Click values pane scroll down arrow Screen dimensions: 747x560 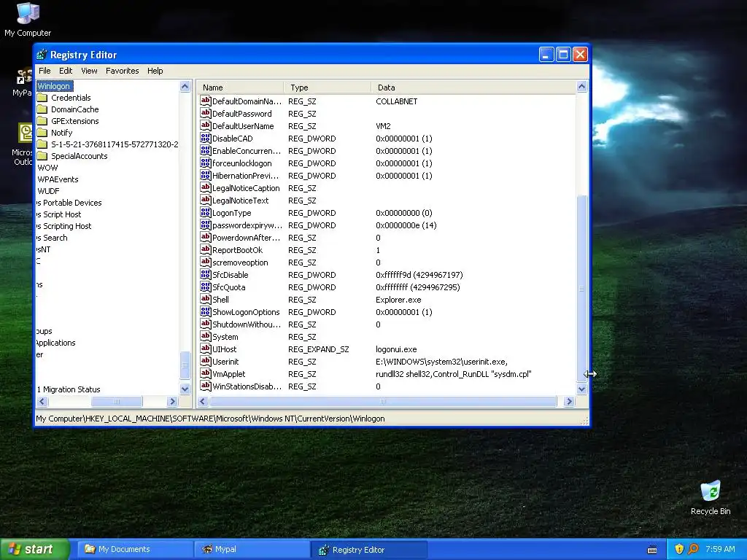pos(581,389)
